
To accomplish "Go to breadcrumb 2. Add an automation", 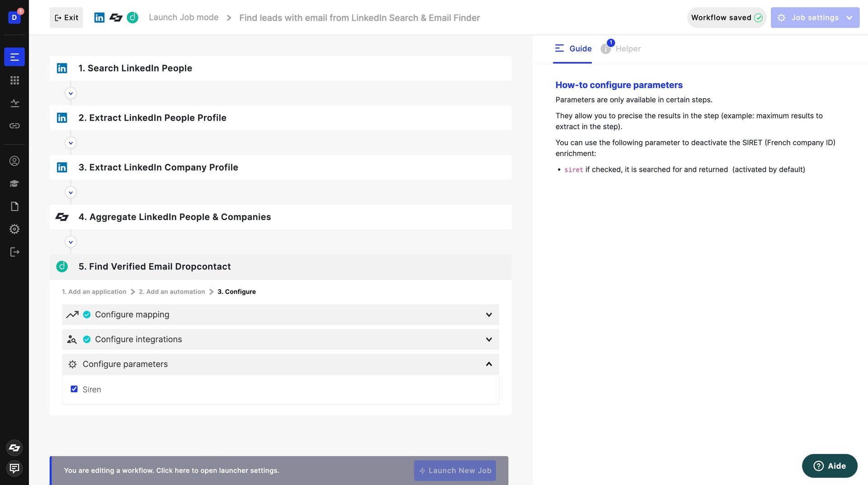I will tap(172, 292).
